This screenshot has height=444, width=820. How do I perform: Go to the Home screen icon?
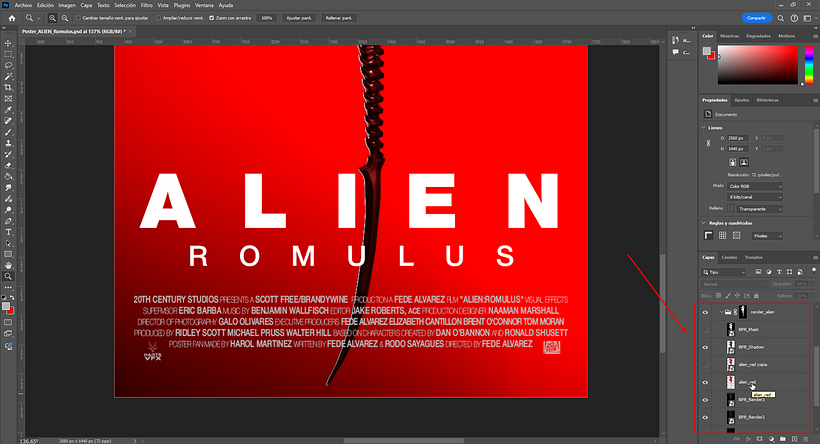point(12,18)
